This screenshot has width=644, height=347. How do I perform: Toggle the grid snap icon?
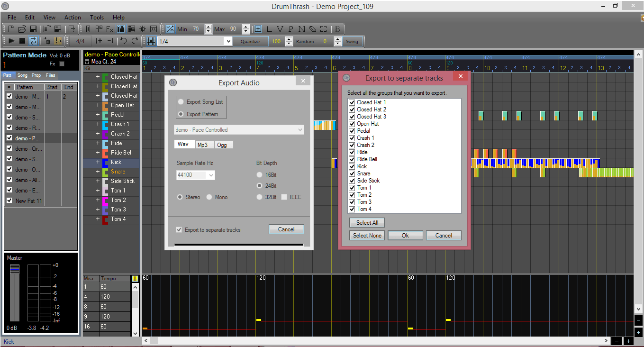tap(151, 41)
